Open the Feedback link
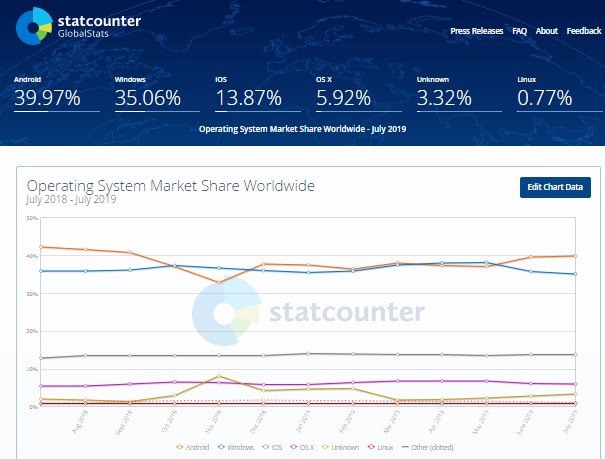 [x=584, y=31]
